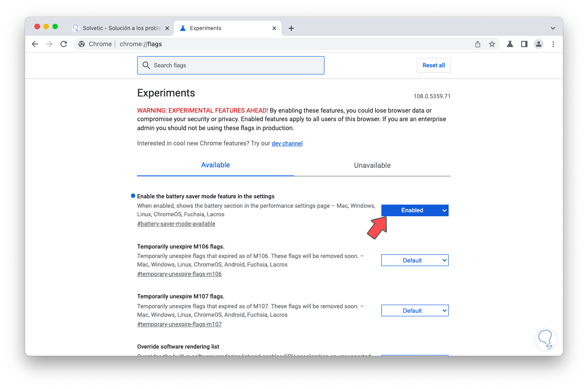Open the M106 flags Default dropdown
Image resolution: width=588 pixels, height=389 pixels.
click(415, 260)
